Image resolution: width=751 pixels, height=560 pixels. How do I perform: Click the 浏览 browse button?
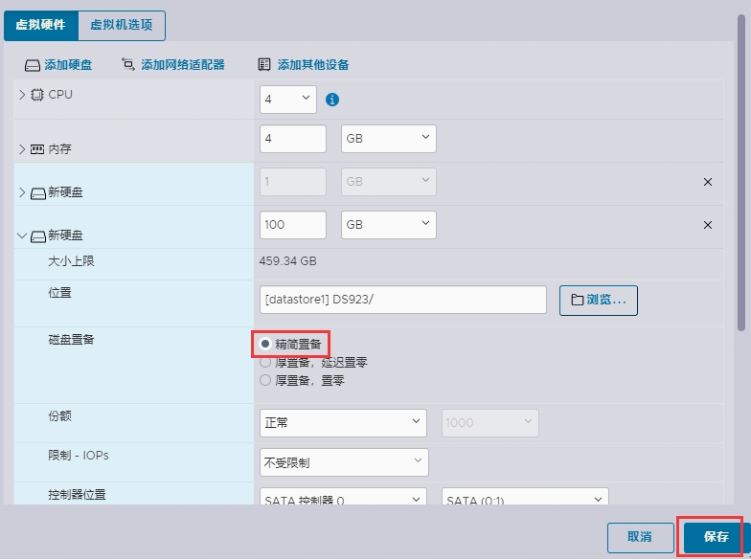(x=599, y=300)
